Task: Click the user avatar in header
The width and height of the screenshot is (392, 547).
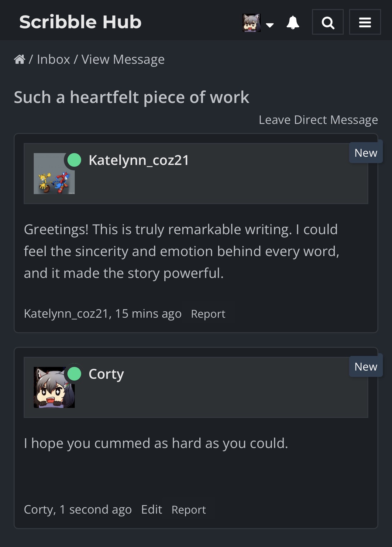Action: tap(251, 22)
